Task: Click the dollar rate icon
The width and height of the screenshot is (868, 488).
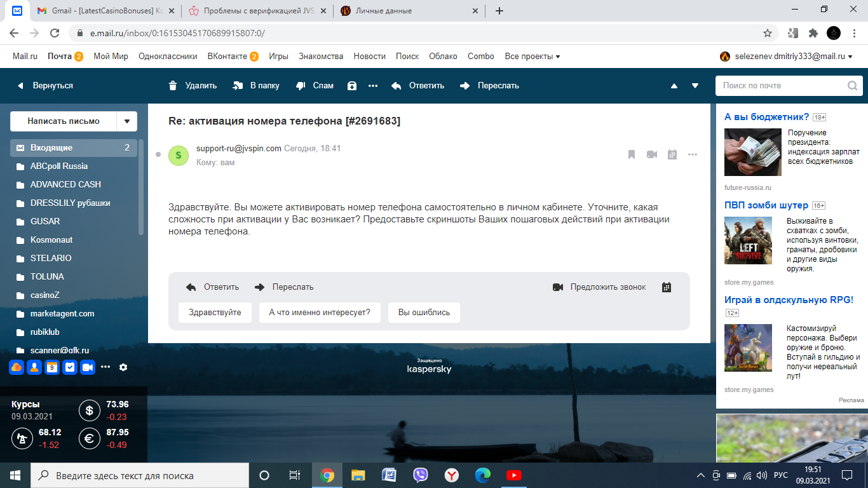Action: tap(89, 410)
